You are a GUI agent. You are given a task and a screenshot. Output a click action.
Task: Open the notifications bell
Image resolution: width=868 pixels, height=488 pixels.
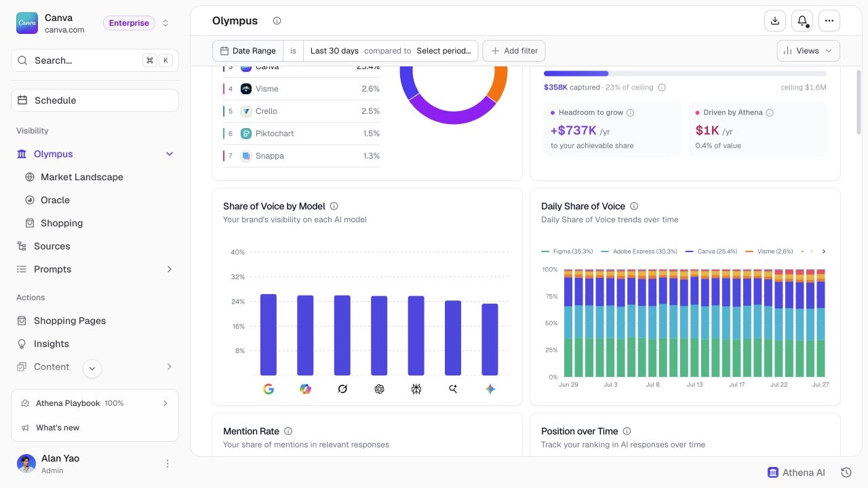[802, 21]
